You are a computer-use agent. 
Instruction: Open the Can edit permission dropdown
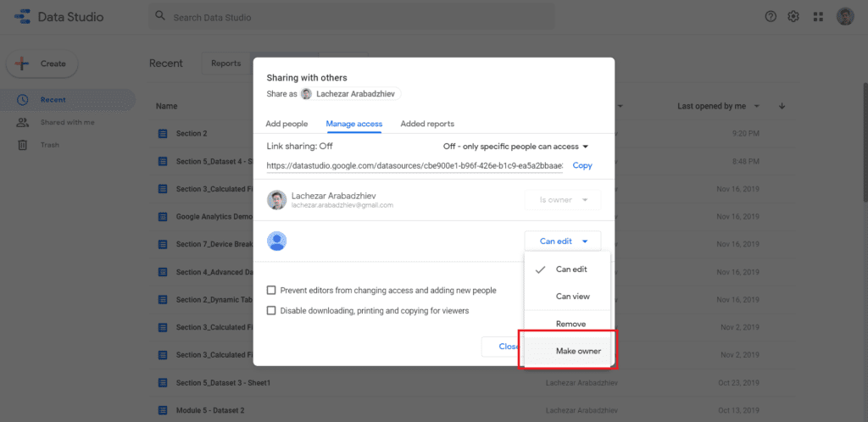[563, 241]
